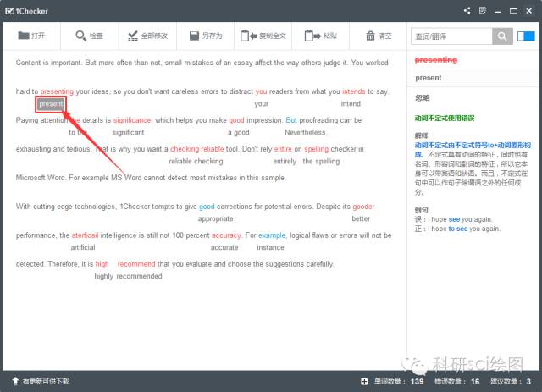The height and width of the screenshot is (392, 542).
Task: Click misspelled red word 'aterficail'
Action: coord(85,235)
